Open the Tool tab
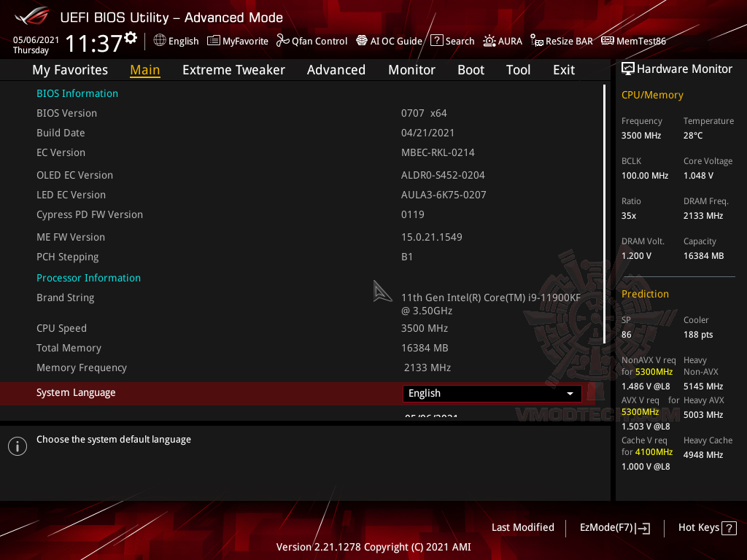The image size is (747, 560). (518, 70)
